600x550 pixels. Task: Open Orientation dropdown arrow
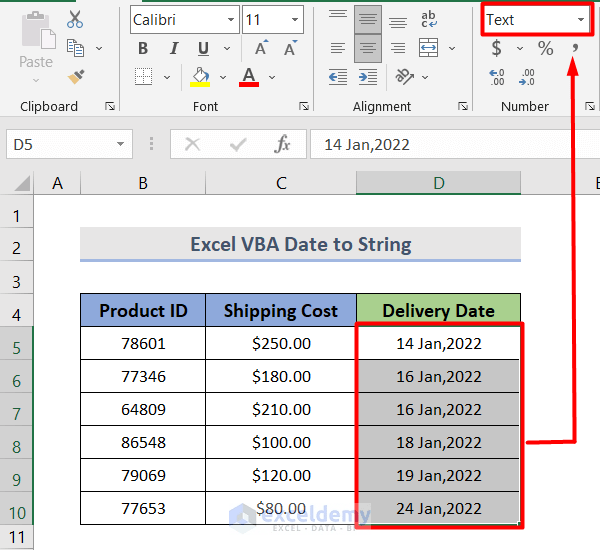tap(425, 77)
